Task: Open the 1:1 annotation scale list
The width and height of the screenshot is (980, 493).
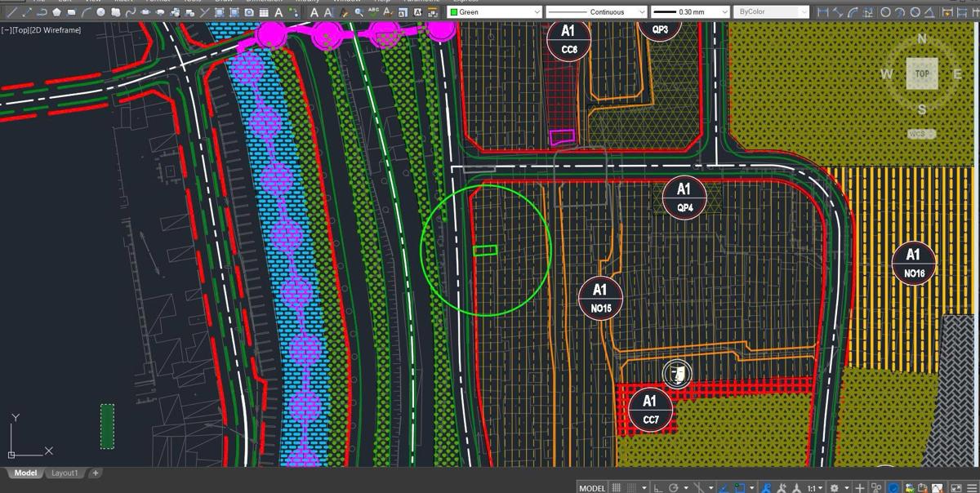Action: [x=813, y=487]
